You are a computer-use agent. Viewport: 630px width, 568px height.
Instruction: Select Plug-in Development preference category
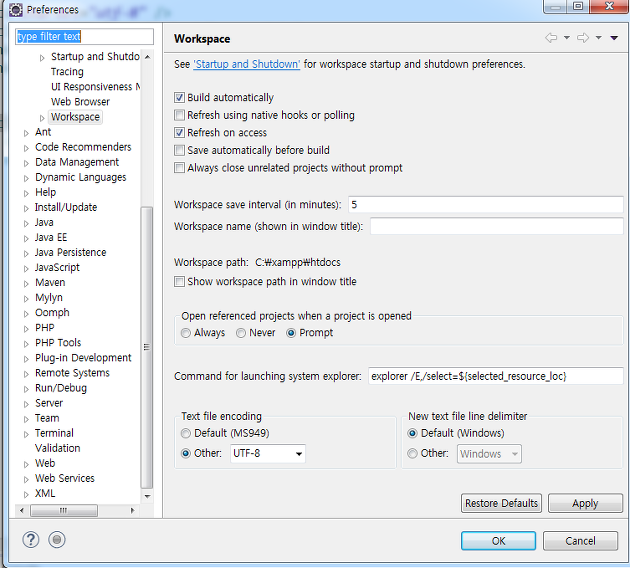(83, 358)
